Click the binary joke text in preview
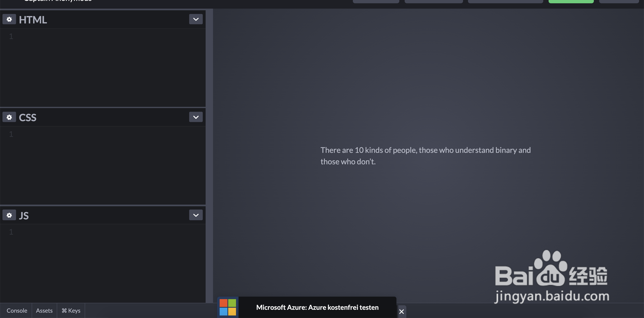 425,156
